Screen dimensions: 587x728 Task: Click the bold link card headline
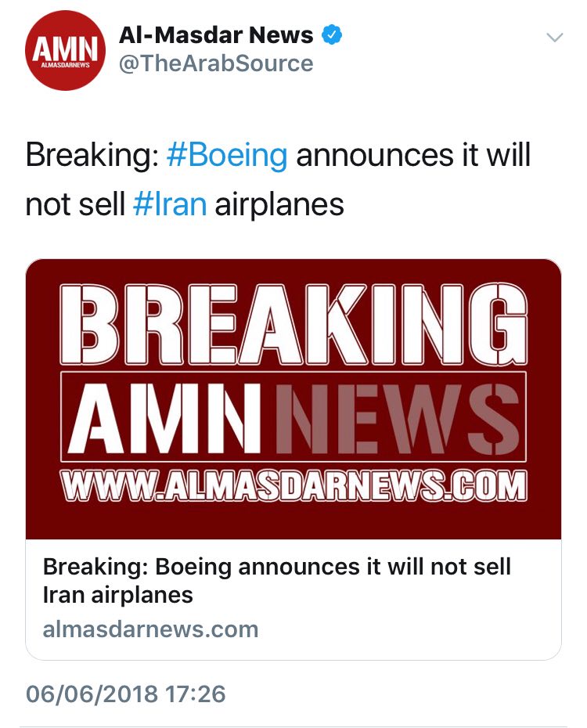pos(276,580)
